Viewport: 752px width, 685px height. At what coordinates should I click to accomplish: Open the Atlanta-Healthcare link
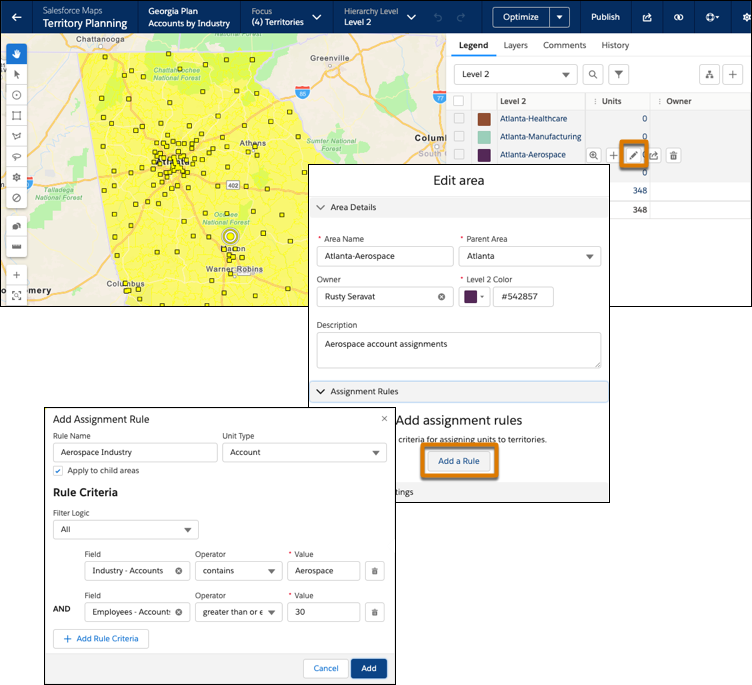533,118
